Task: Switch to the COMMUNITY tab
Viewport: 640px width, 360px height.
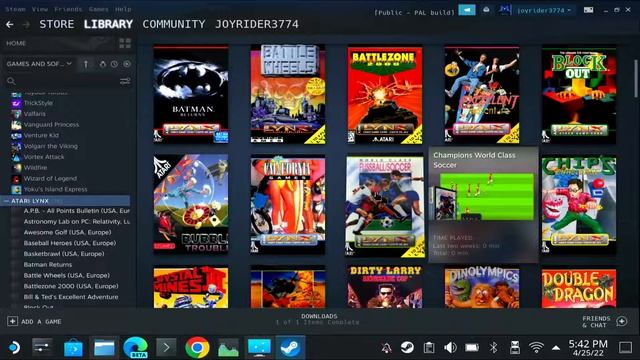Action: (x=174, y=24)
